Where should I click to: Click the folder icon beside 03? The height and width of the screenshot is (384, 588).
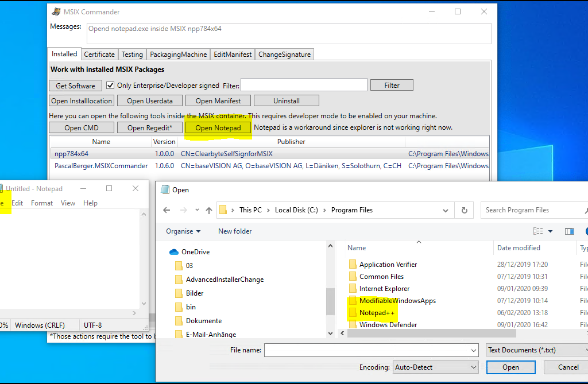179,266
